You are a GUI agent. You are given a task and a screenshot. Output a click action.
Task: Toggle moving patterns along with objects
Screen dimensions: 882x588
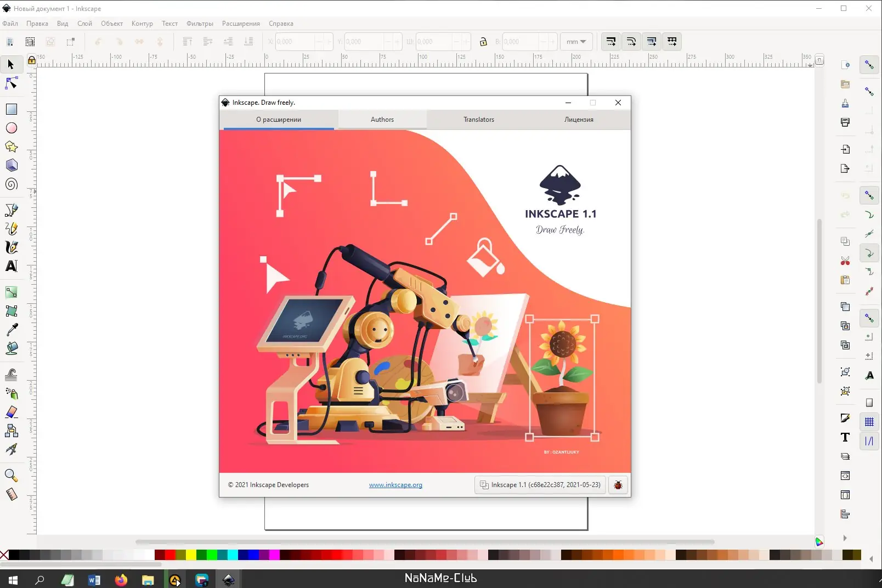(672, 42)
